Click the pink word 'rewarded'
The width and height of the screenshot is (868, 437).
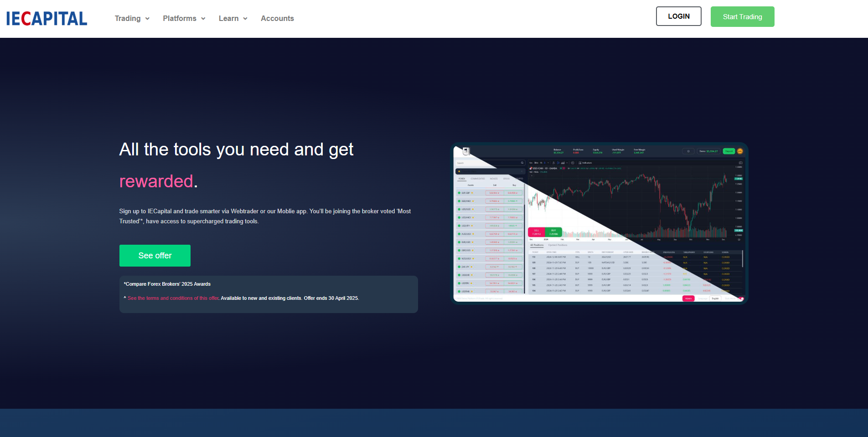(x=156, y=181)
